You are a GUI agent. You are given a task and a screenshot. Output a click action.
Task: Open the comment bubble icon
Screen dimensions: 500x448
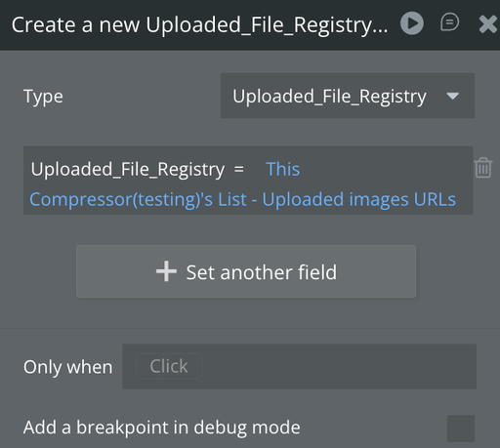pos(449,22)
